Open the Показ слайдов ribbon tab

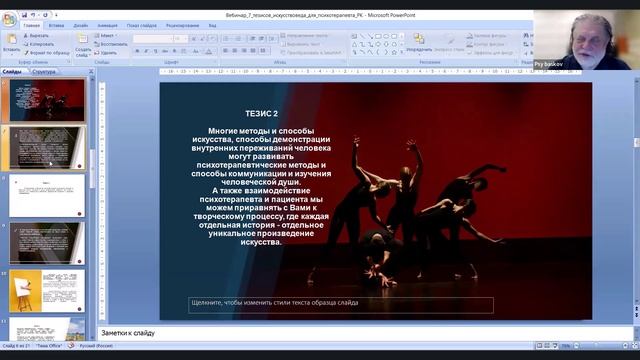pos(142,25)
